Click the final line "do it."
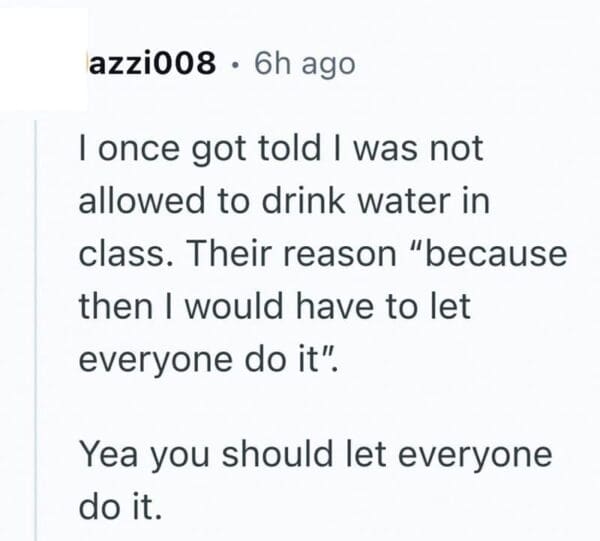 click(118, 506)
